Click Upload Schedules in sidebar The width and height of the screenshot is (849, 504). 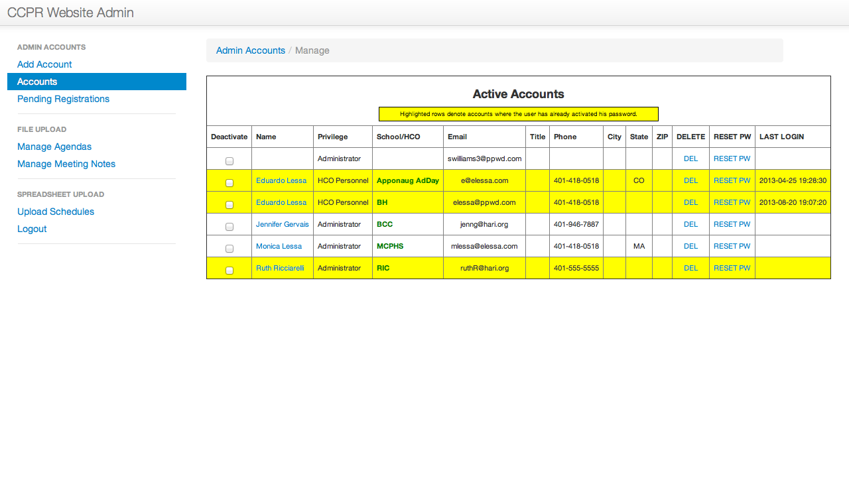[x=56, y=212]
